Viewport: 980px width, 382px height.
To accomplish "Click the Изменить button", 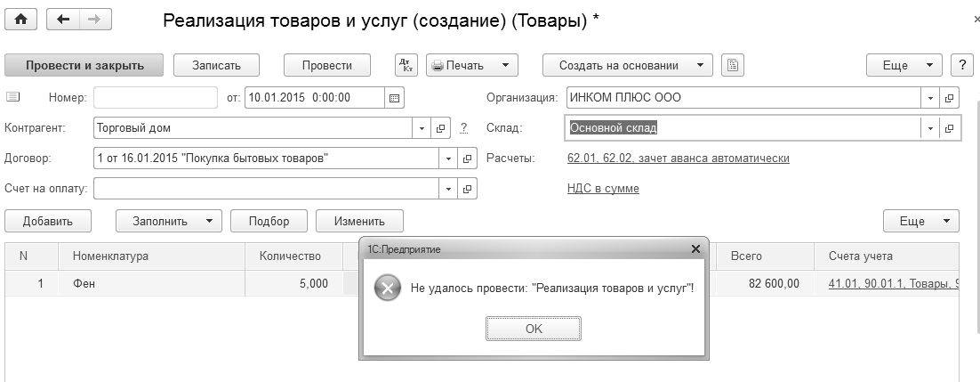I will [359, 221].
